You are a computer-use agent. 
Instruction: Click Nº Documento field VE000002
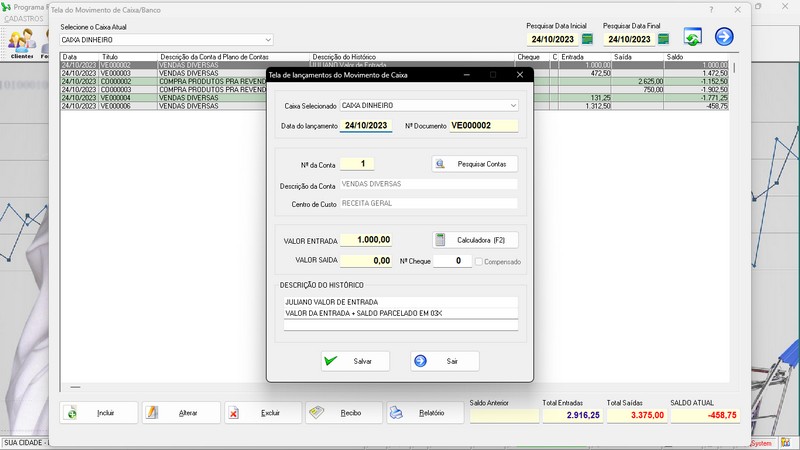click(484, 126)
